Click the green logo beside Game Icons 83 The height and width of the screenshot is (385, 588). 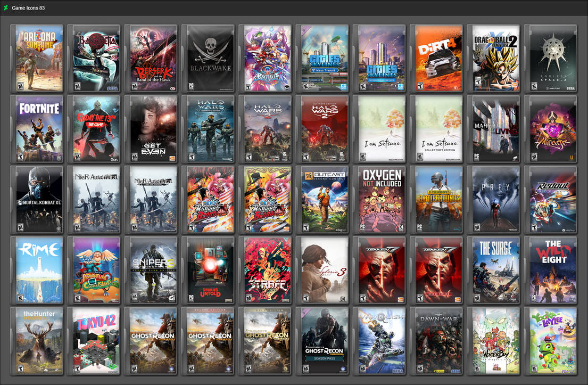[6, 7]
